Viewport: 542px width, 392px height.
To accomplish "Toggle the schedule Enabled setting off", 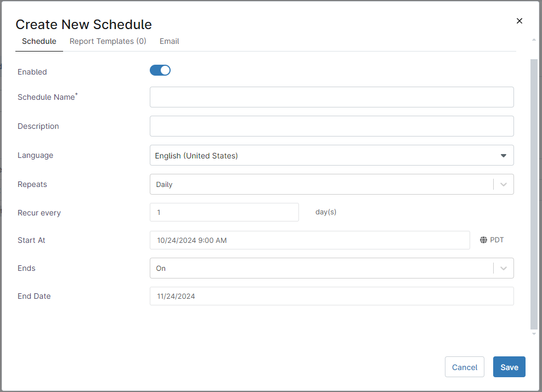I will coord(160,70).
